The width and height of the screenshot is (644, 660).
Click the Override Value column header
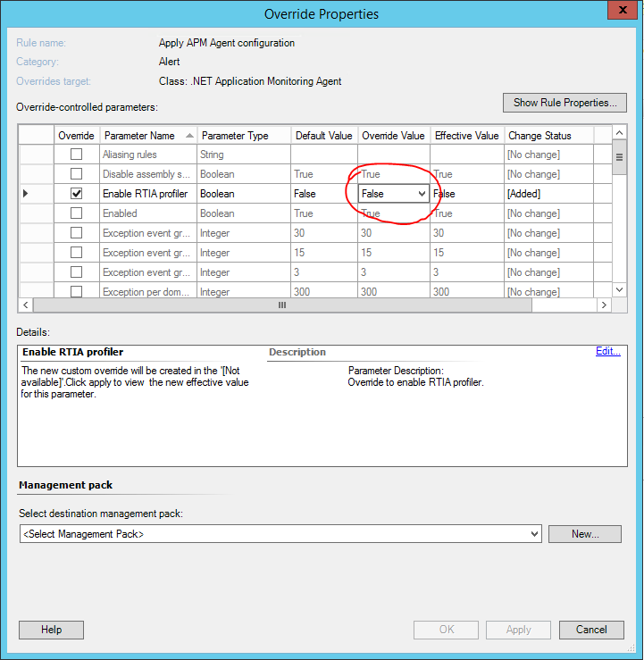tap(394, 136)
